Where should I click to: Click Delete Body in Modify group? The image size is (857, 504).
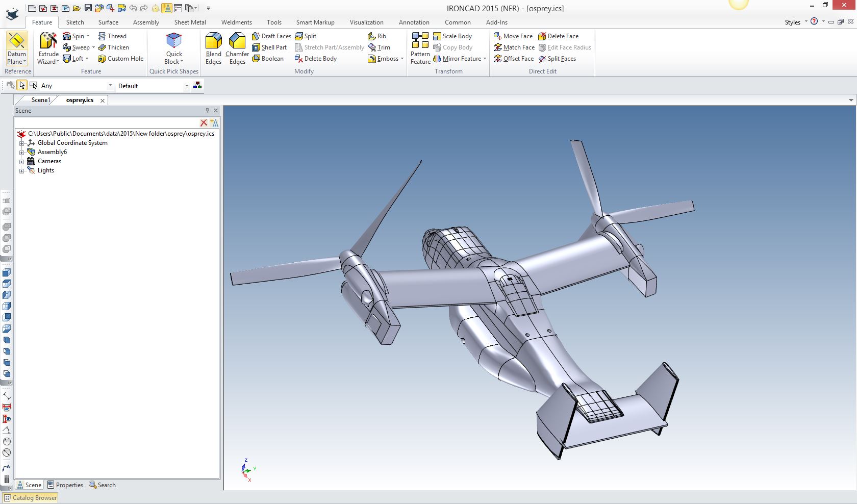(x=316, y=59)
